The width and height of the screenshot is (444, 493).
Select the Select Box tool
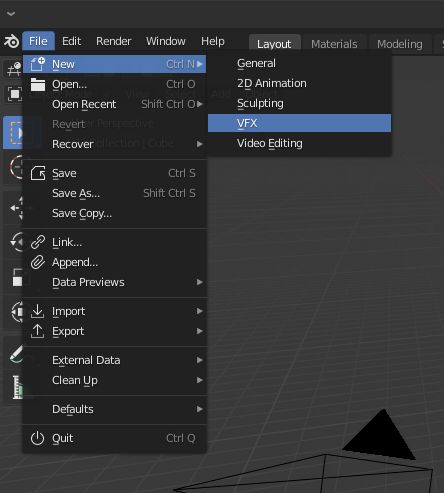click(13, 132)
